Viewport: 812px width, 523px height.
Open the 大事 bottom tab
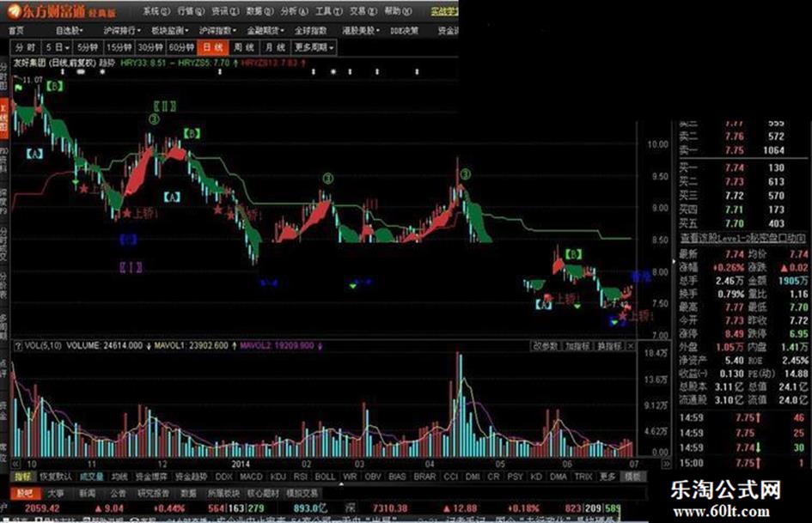55,494
